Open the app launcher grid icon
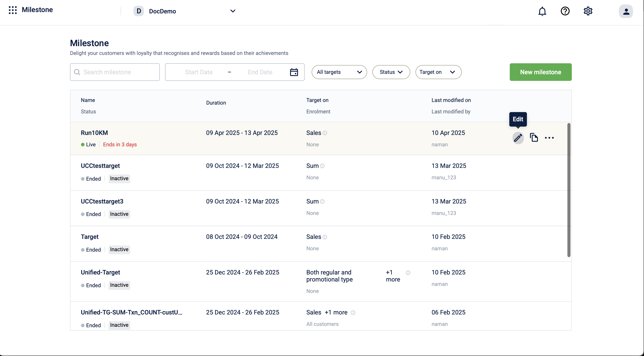 [13, 10]
